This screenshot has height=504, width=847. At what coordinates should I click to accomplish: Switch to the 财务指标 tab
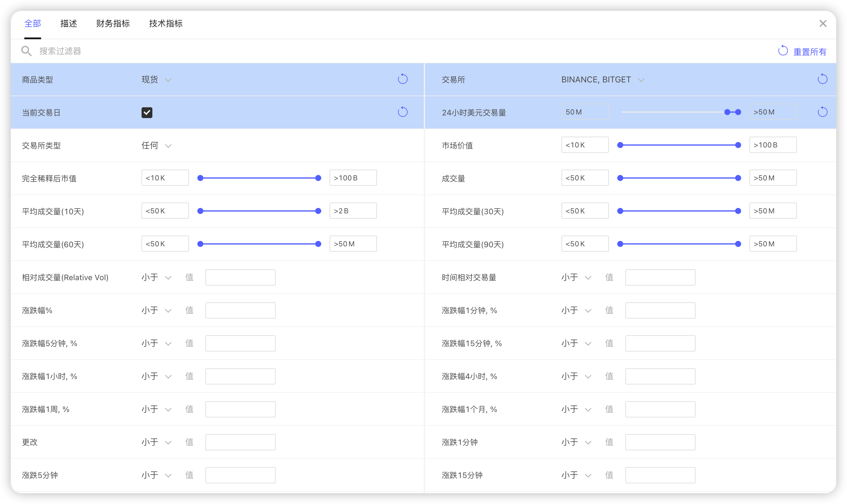pyautogui.click(x=113, y=23)
